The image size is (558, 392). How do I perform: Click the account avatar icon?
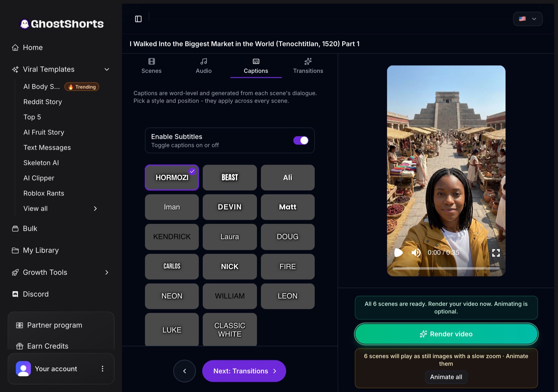[23, 369]
